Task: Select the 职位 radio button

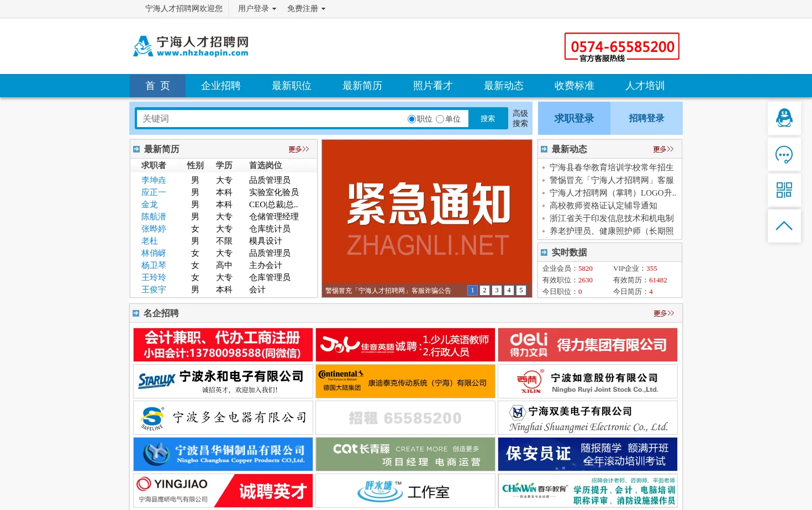Action: [412, 119]
